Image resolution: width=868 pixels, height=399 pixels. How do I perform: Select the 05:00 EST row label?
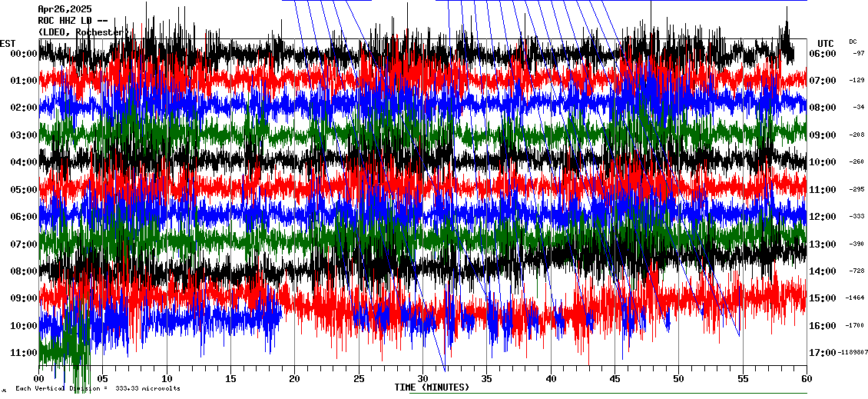tap(24, 190)
